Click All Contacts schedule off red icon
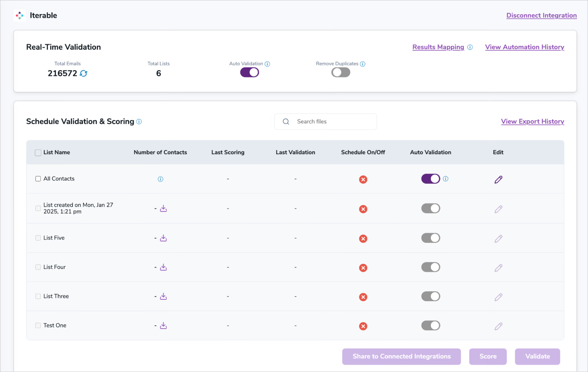The image size is (588, 372). [x=363, y=179]
